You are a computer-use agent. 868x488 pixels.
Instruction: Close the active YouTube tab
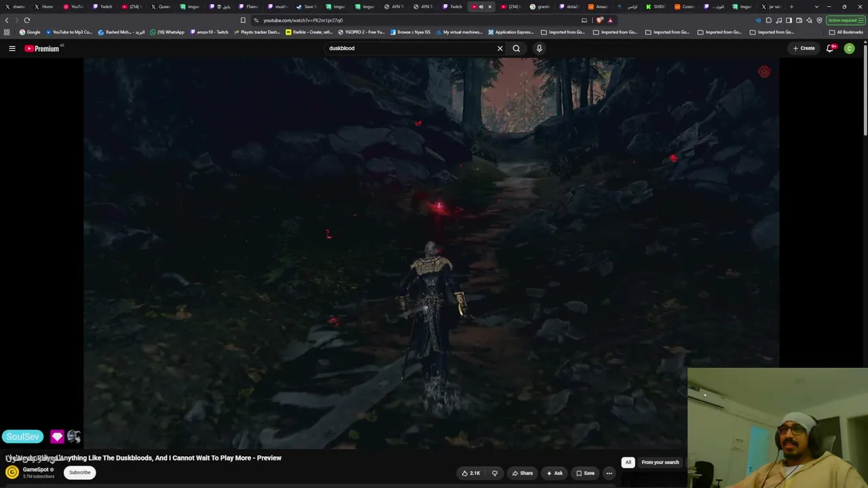pos(490,7)
